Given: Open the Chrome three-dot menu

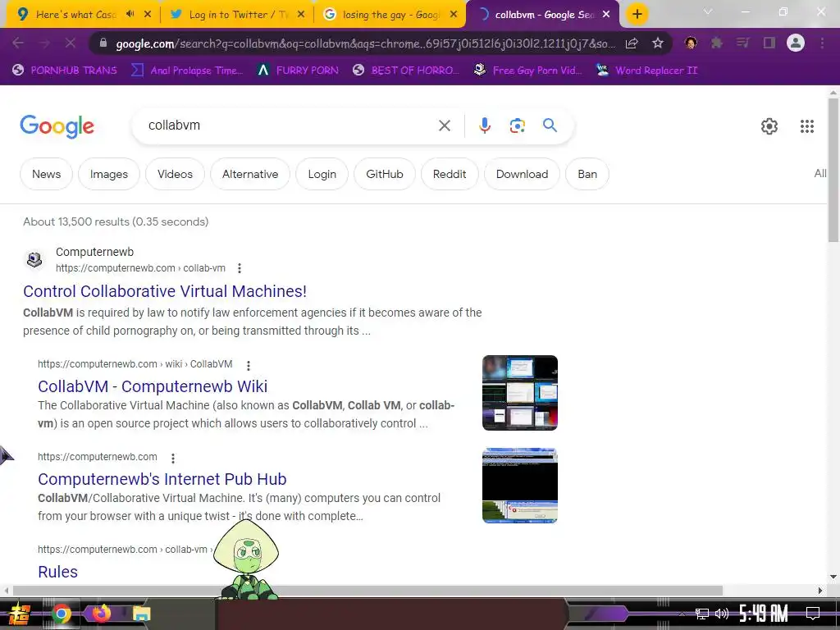Looking at the screenshot, I should coord(822,43).
